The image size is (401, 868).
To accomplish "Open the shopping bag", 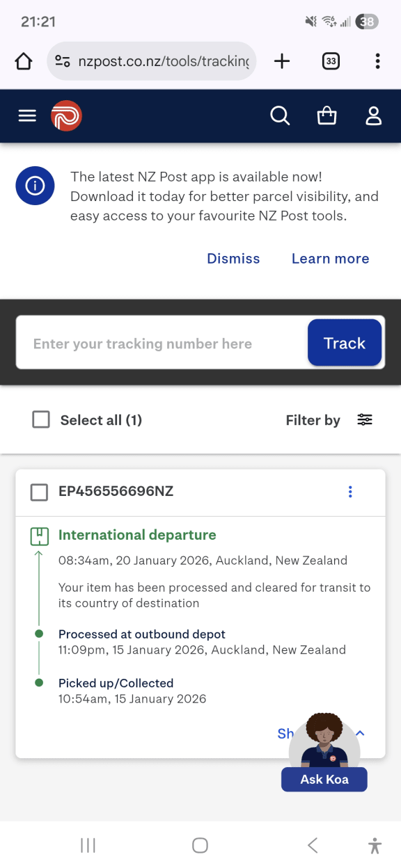I will tap(327, 115).
